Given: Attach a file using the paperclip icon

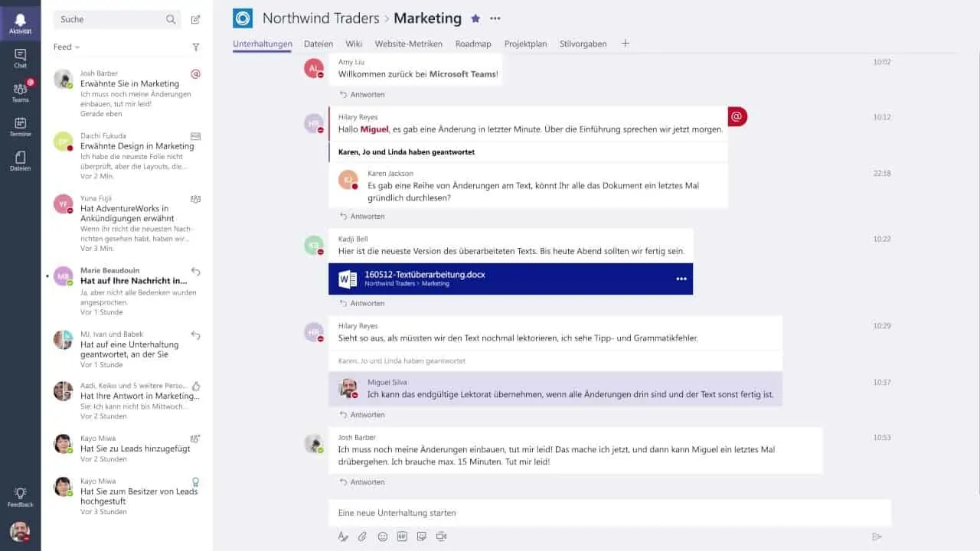Looking at the screenshot, I should (x=362, y=536).
